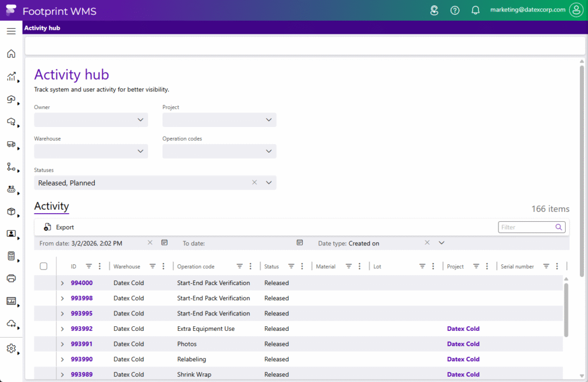Click the help question mark icon

(455, 10)
